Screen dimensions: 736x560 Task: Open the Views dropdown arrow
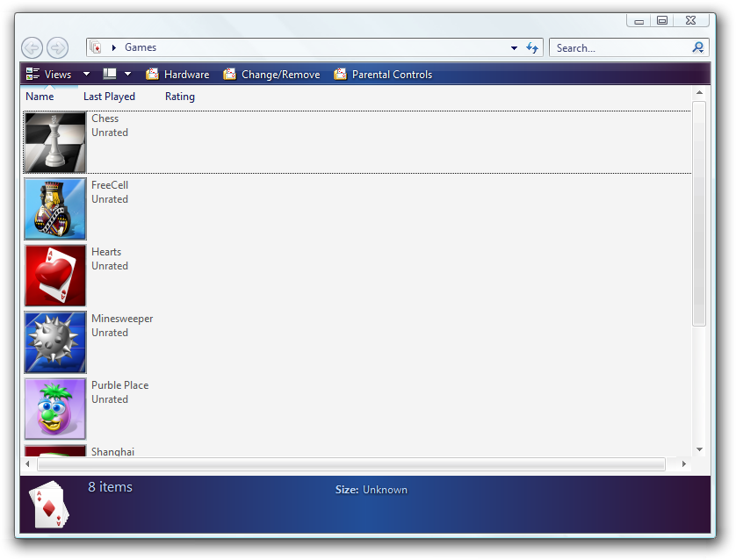click(x=86, y=74)
